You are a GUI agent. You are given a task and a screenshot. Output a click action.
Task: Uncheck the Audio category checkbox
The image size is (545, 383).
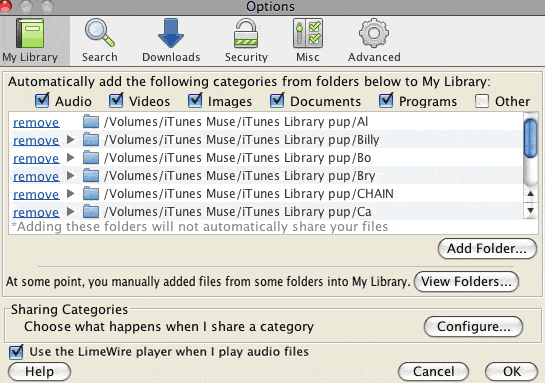point(42,101)
